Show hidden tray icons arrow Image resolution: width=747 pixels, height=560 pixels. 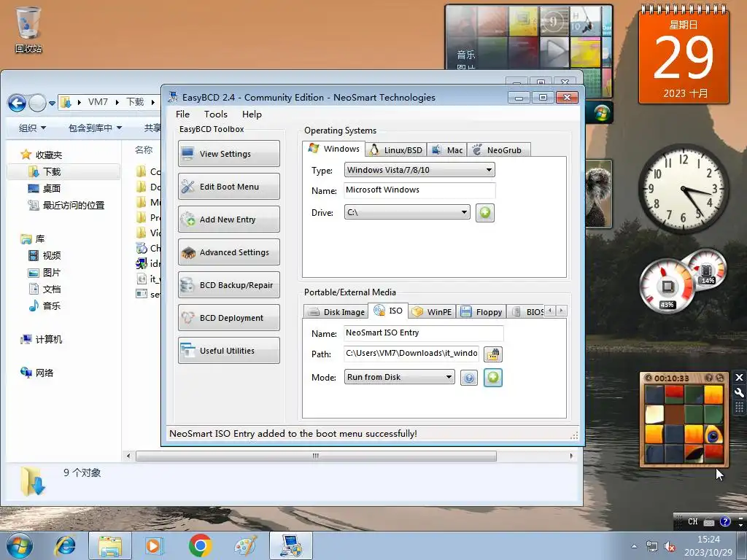(634, 547)
